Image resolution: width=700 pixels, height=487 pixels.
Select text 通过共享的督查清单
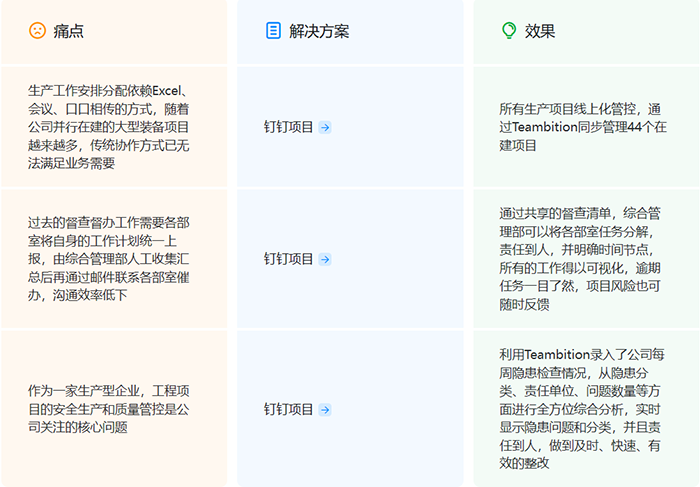click(x=555, y=213)
